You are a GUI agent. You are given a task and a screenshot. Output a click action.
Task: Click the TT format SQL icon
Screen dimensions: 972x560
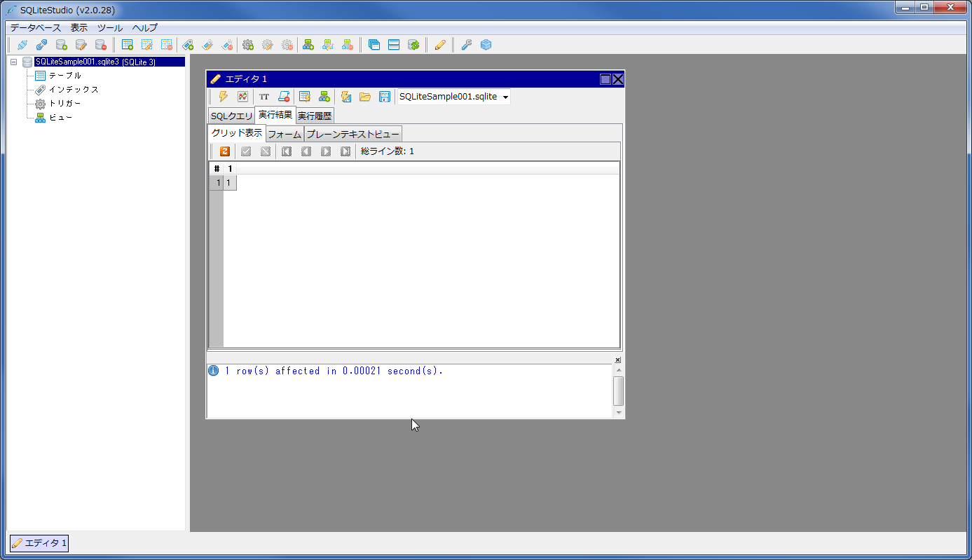[264, 97]
